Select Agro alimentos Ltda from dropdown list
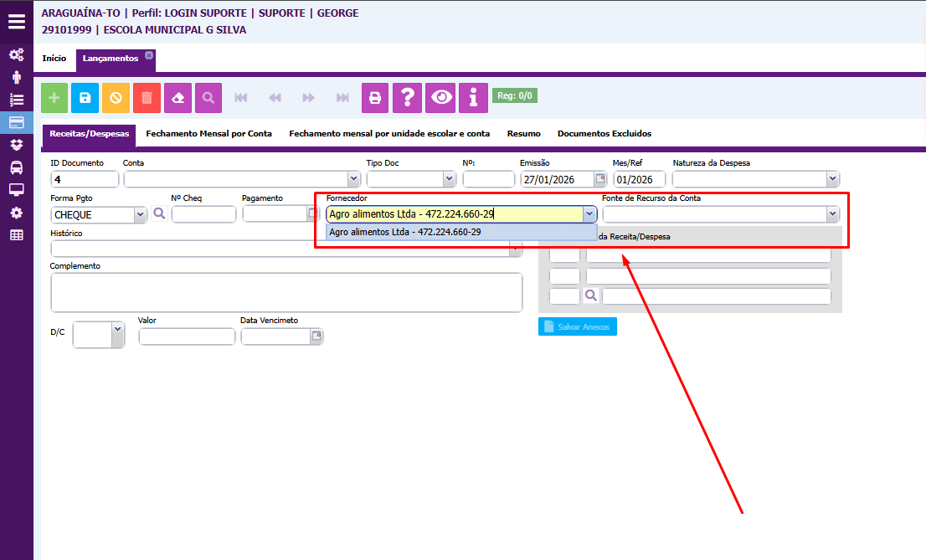The height and width of the screenshot is (560, 926). (405, 233)
